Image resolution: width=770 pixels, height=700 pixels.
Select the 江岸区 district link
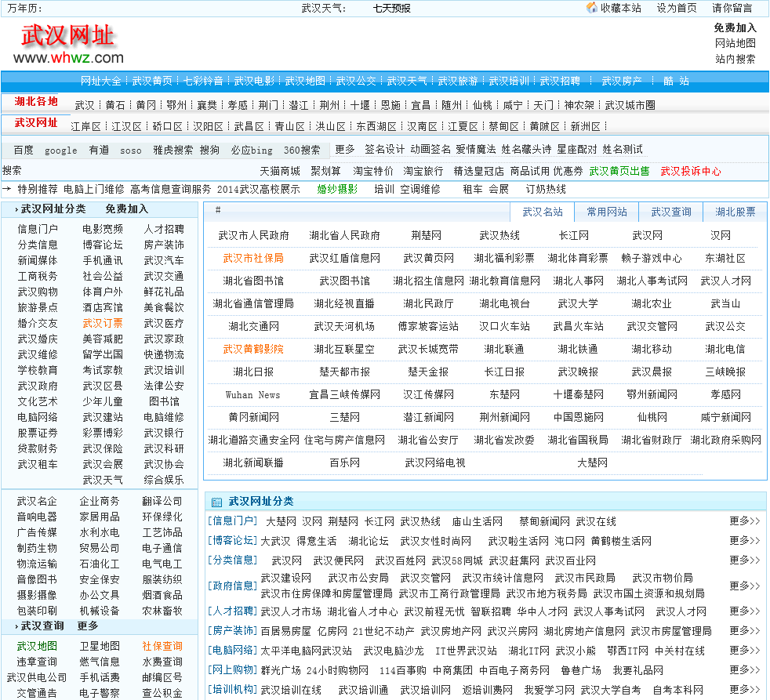pos(85,127)
